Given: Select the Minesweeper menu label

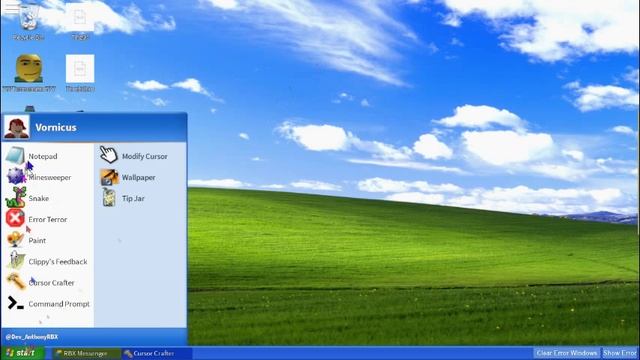Looking at the screenshot, I should click(50, 178).
